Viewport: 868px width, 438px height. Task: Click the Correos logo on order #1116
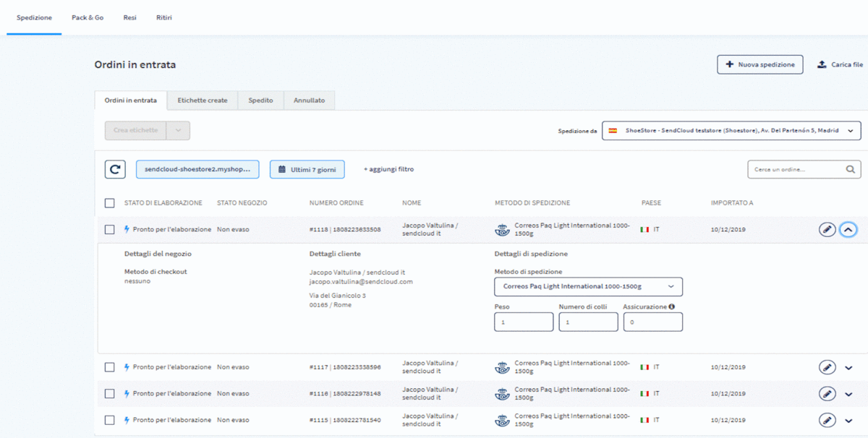[502, 394]
